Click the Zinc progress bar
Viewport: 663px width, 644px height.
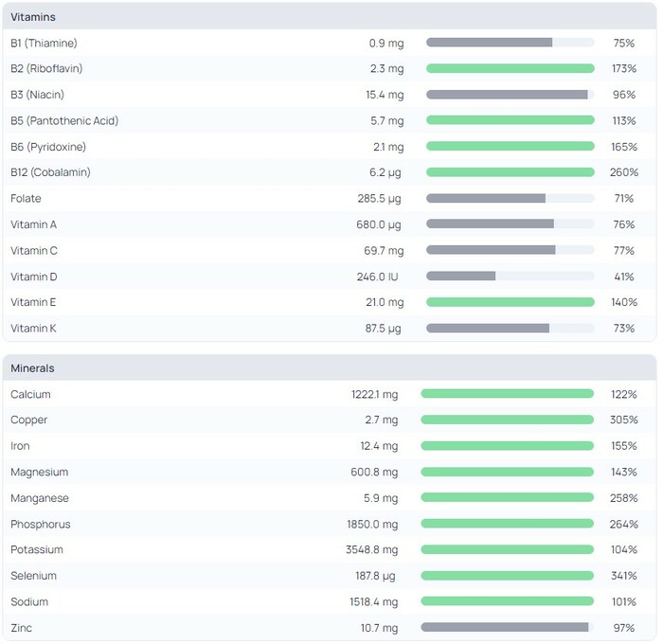[507, 628]
